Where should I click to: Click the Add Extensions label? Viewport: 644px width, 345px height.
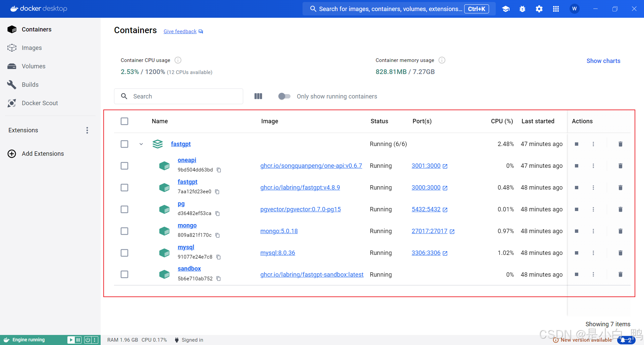point(43,154)
